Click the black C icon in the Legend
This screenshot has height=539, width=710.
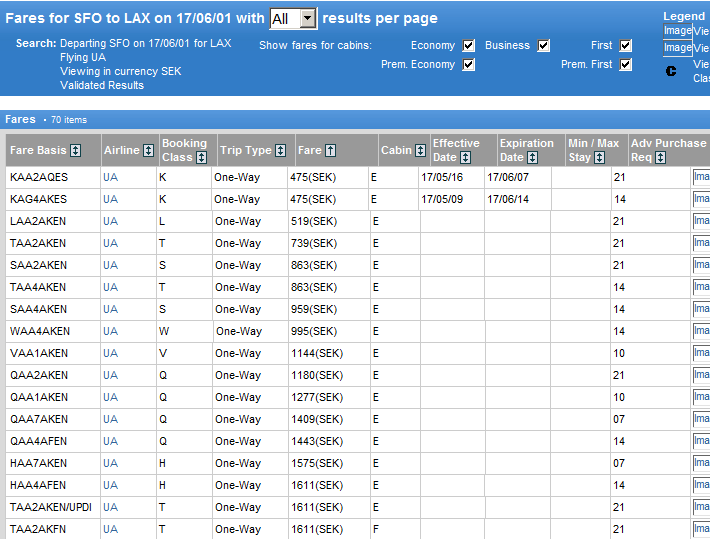point(671,71)
